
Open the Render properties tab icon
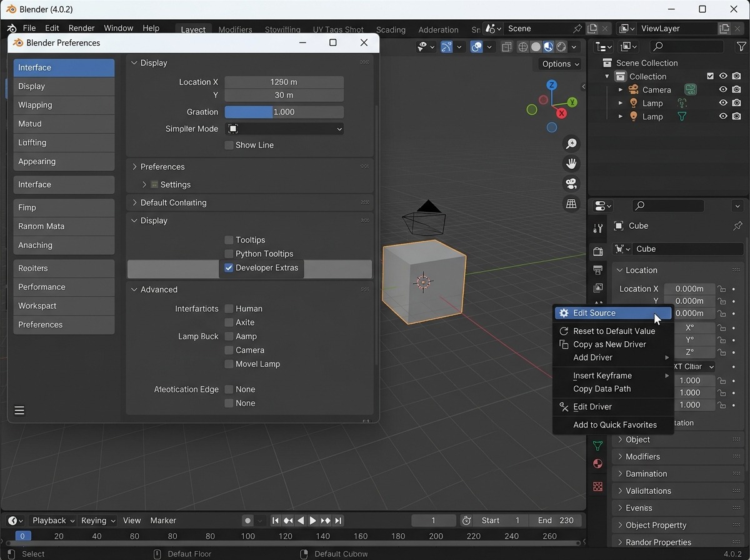(598, 251)
